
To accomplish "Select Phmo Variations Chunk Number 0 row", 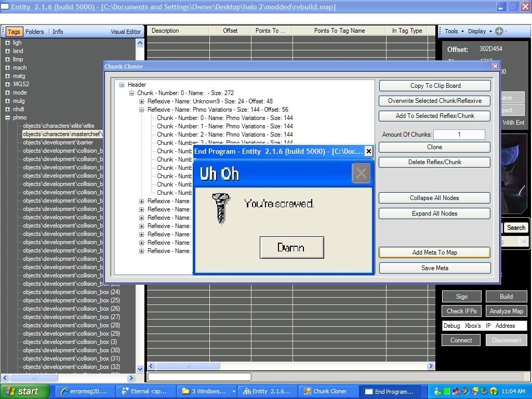I will click(224, 118).
